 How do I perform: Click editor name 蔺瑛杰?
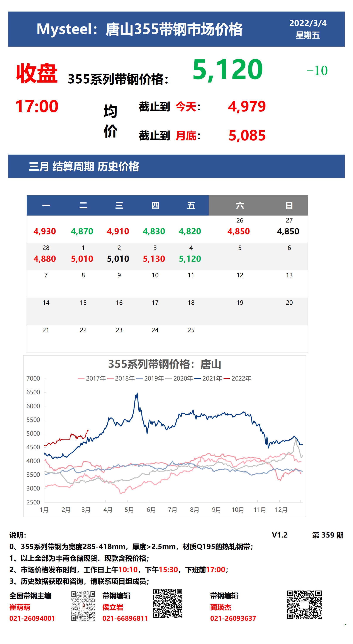point(221,607)
